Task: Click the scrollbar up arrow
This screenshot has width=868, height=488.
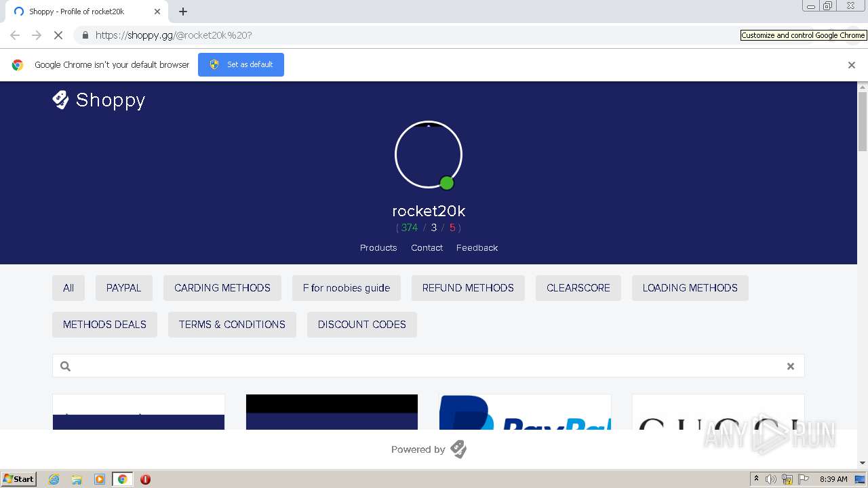Action: pos(863,87)
